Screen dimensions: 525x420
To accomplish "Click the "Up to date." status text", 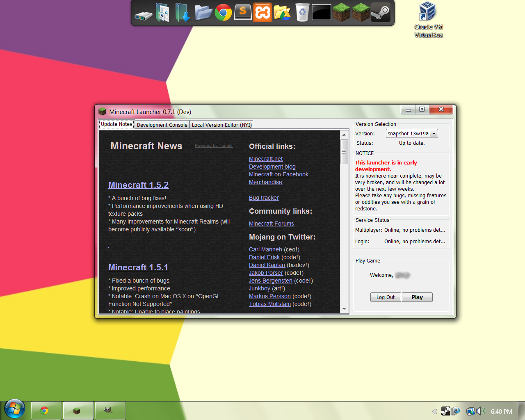I will (x=412, y=143).
